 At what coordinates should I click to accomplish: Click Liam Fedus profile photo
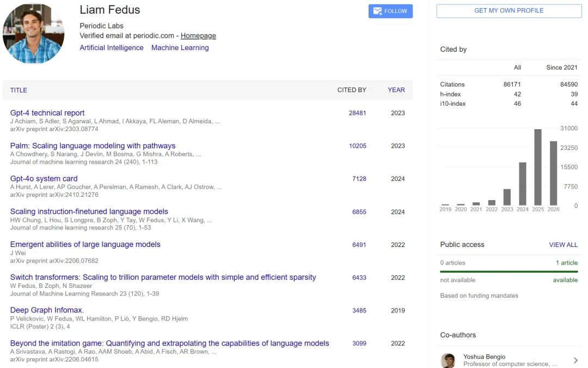click(x=33, y=33)
